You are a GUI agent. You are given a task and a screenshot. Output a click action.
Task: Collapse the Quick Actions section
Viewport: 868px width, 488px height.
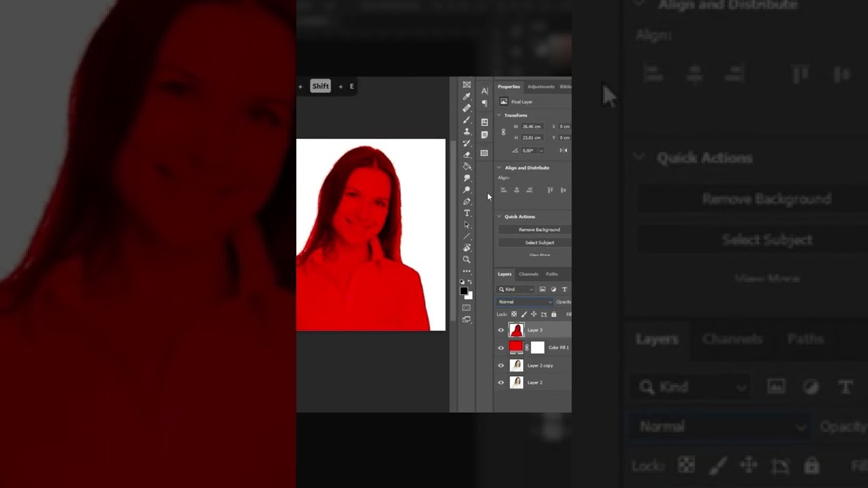(500, 216)
